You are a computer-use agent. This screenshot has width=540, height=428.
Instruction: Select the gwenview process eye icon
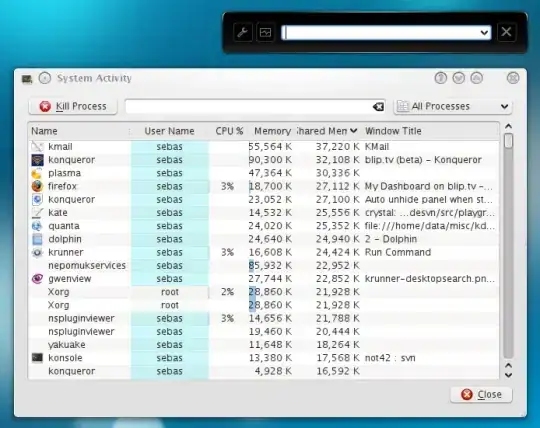[37, 279]
